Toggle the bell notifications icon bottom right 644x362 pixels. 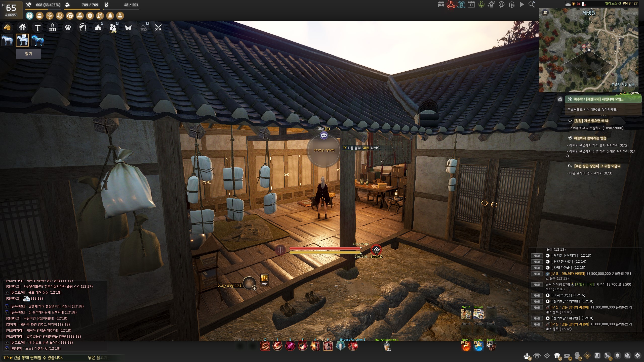click(617, 356)
